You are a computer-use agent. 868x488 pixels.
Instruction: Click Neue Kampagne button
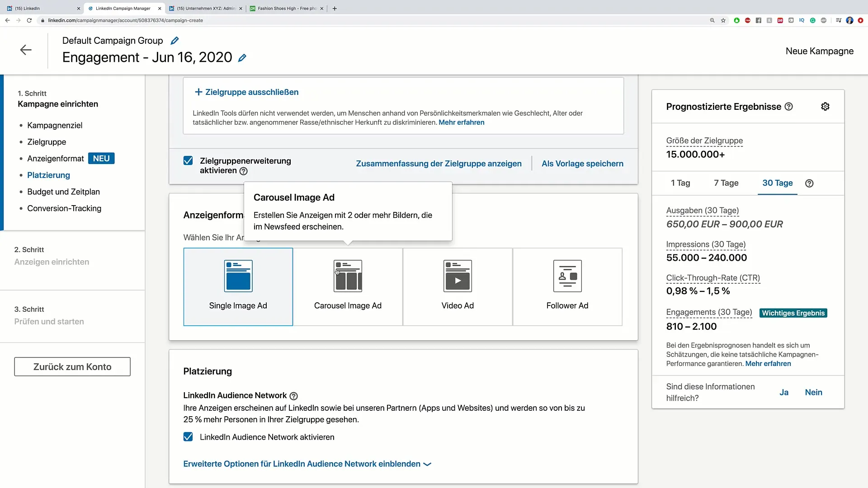coord(820,51)
